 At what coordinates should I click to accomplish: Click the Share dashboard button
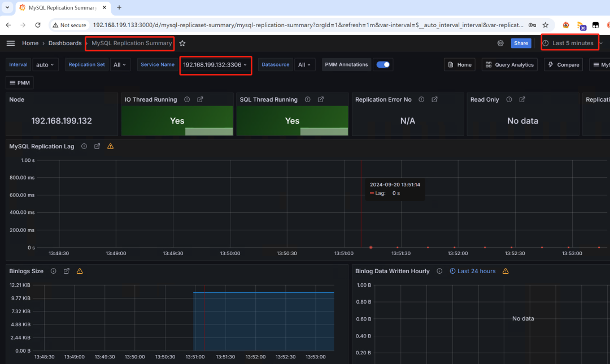point(521,43)
